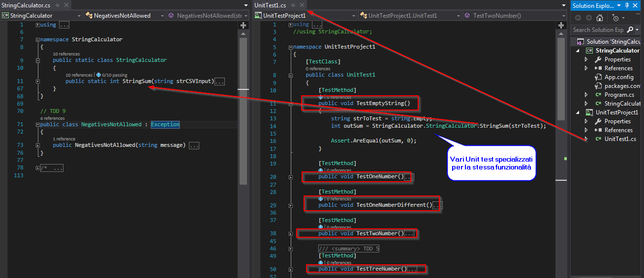Click the right editor vertical scrollbar thumb
This screenshot has width=644, height=278.
[561, 79]
